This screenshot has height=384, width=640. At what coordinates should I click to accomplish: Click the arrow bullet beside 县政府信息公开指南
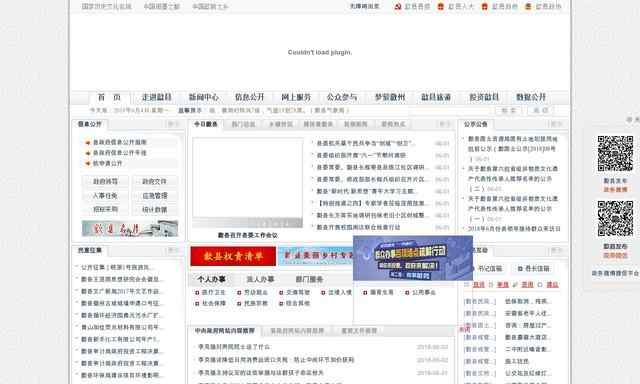[x=87, y=142]
